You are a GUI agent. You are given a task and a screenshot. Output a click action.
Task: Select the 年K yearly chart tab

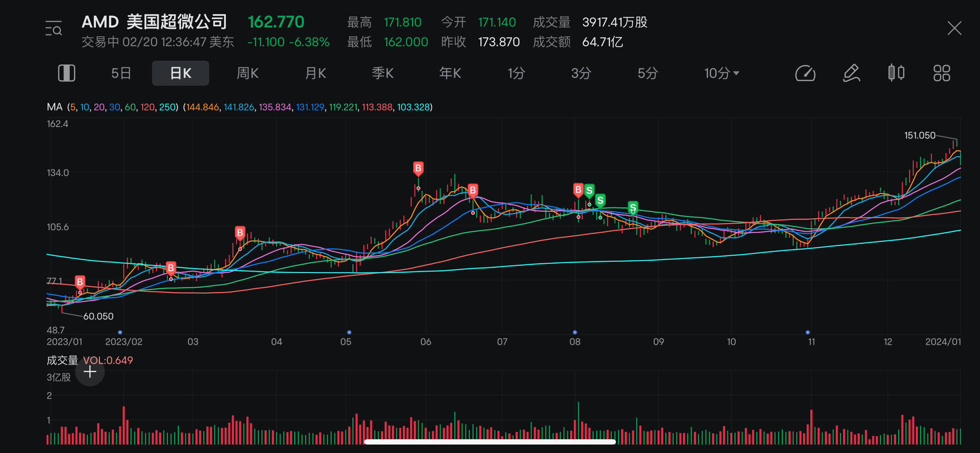point(450,73)
